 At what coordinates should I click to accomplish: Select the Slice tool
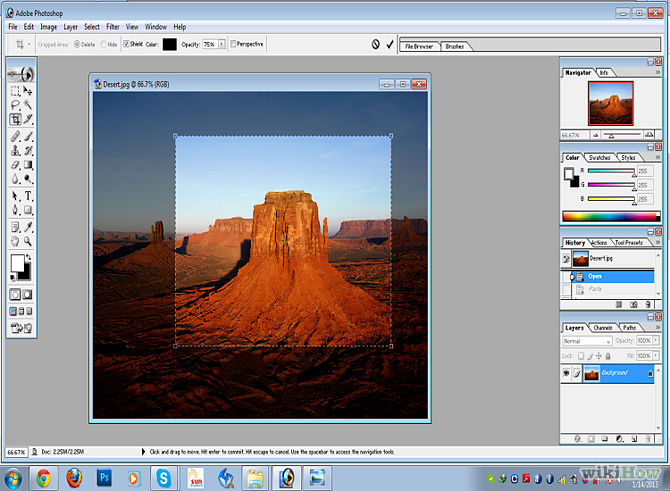[x=28, y=119]
